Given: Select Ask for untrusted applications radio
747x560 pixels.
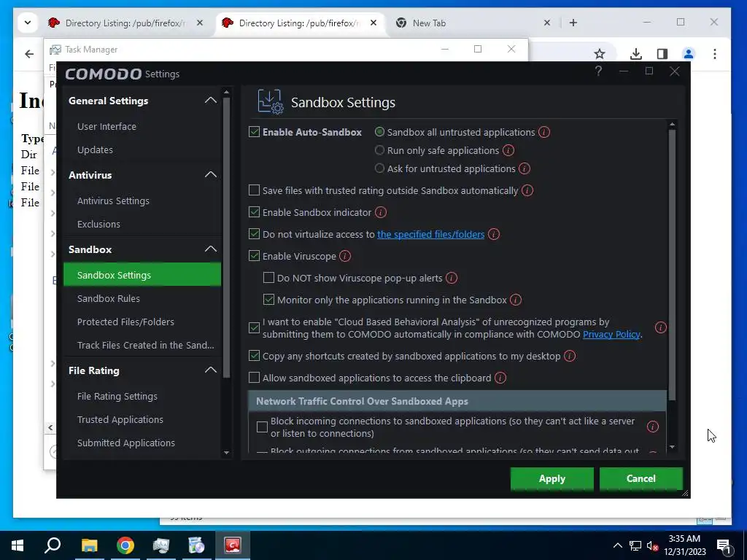Looking at the screenshot, I should tap(379, 168).
